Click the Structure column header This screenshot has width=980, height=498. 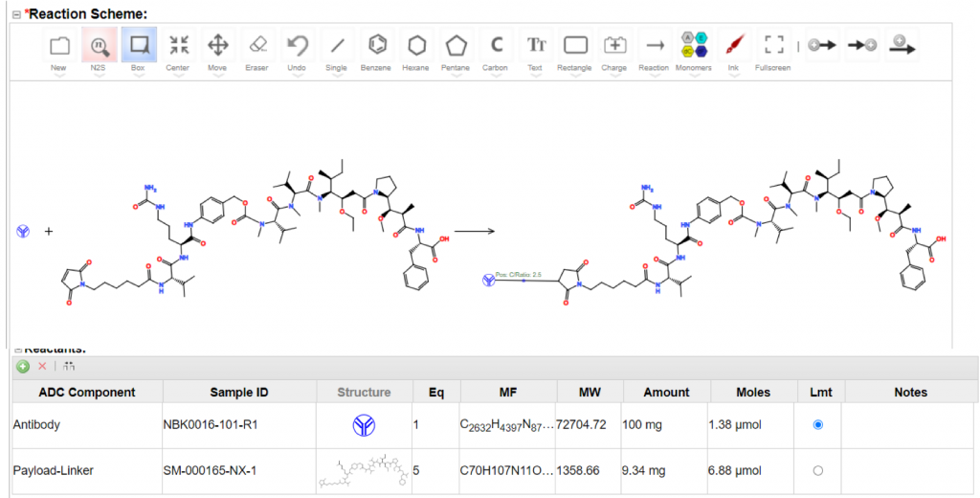pos(365,393)
